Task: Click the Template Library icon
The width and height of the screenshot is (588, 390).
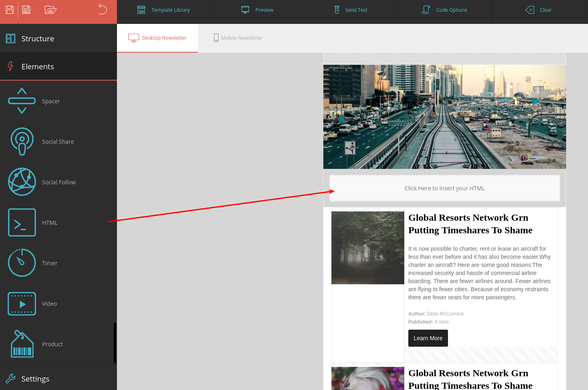Action: click(141, 10)
